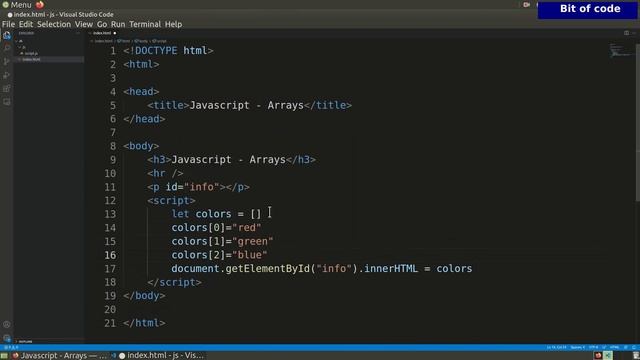Click the Spaces indentation status bar entry

coord(578,348)
